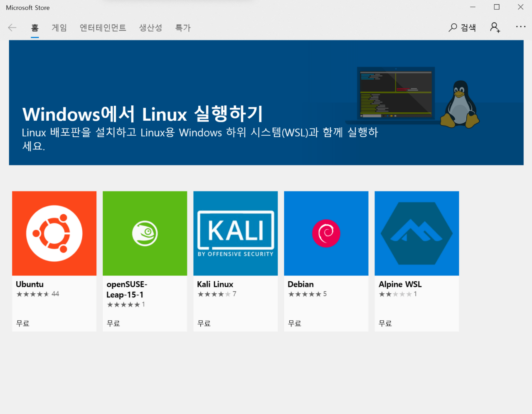
Task: Click the 무료 price under Ubuntu
Action: (23, 323)
